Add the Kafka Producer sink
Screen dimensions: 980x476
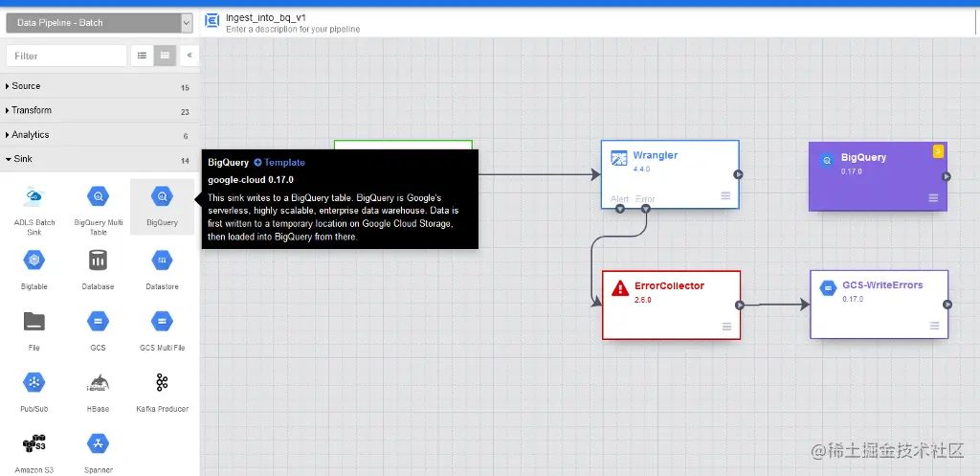coord(162,382)
